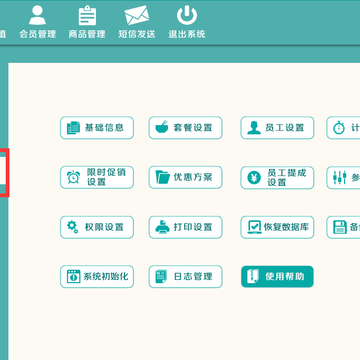The image size is (360, 360).
Task: Open 基础信息 basic information settings
Action: point(97,128)
